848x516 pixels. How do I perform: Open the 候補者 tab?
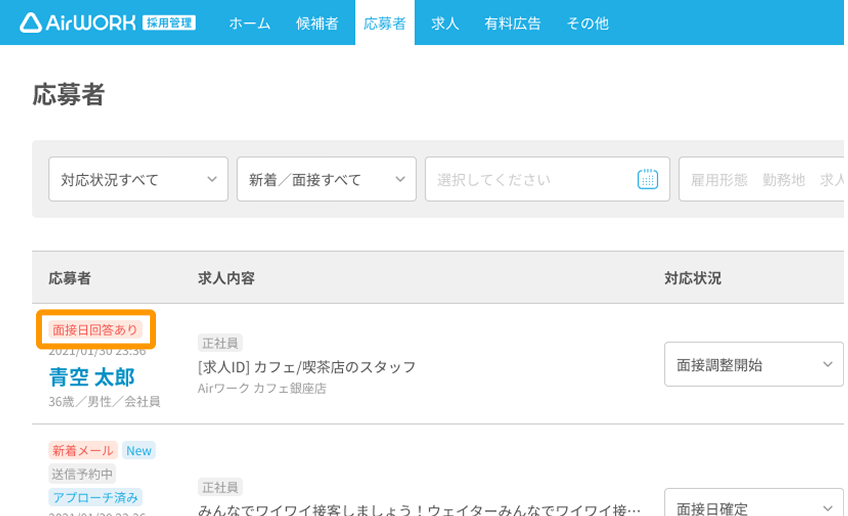[x=317, y=23]
